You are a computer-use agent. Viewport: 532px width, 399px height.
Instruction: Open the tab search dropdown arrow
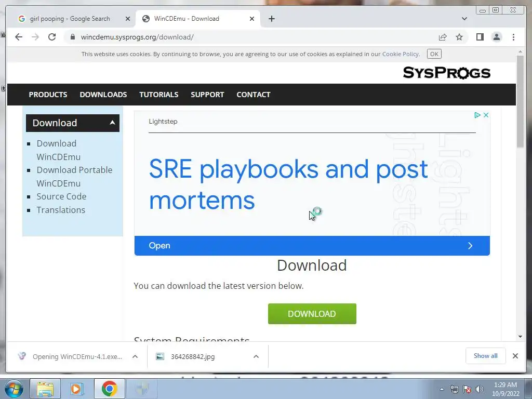click(464, 19)
